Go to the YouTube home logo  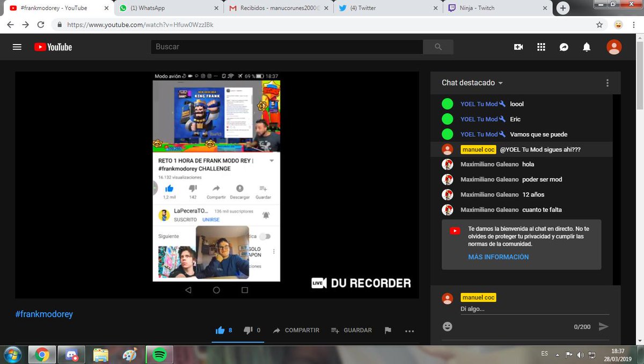pyautogui.click(x=53, y=47)
